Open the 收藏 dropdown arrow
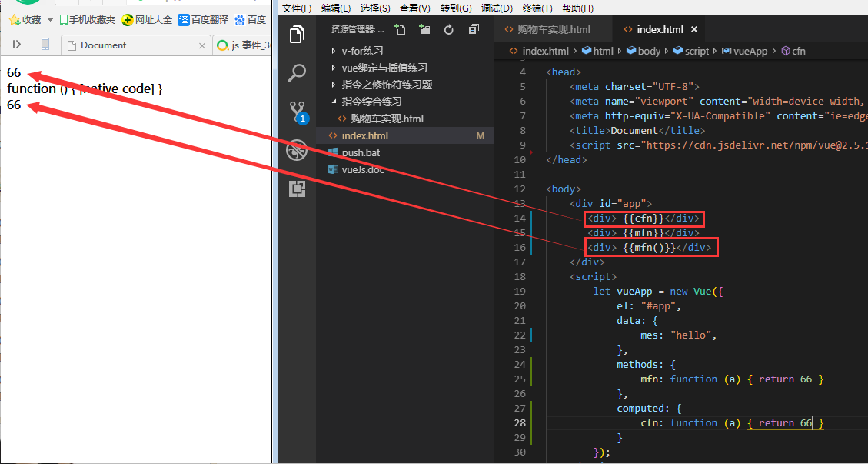868x464 pixels. tap(51, 20)
